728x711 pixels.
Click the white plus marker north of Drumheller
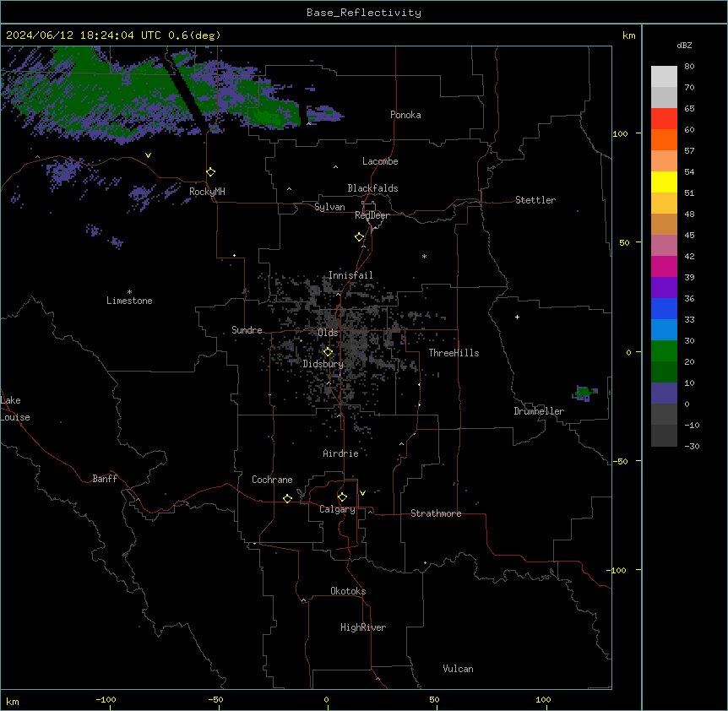517,317
